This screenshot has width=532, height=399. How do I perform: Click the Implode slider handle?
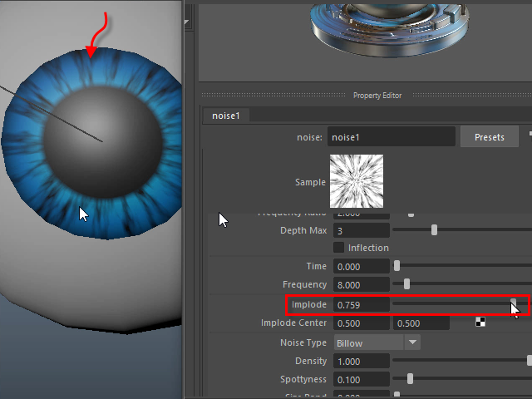click(x=514, y=304)
